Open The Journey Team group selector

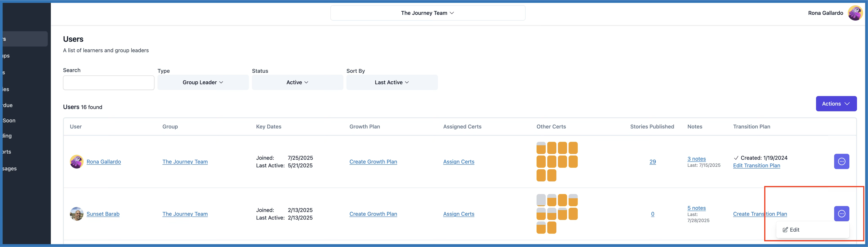(x=427, y=13)
